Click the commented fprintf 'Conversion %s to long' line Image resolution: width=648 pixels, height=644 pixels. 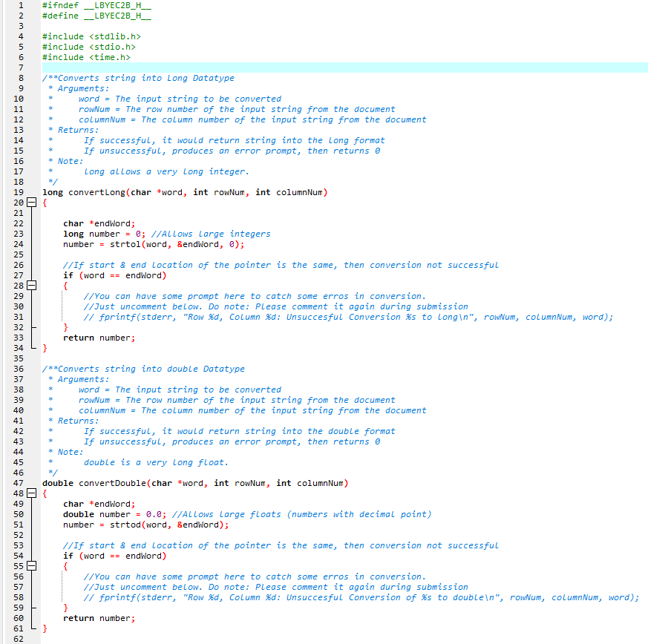point(348,317)
